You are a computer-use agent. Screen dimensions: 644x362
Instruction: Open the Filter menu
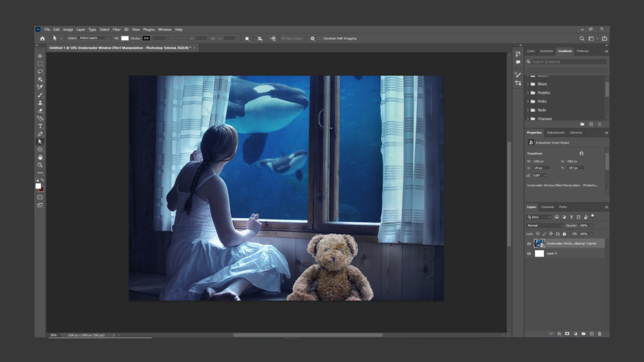(116, 30)
